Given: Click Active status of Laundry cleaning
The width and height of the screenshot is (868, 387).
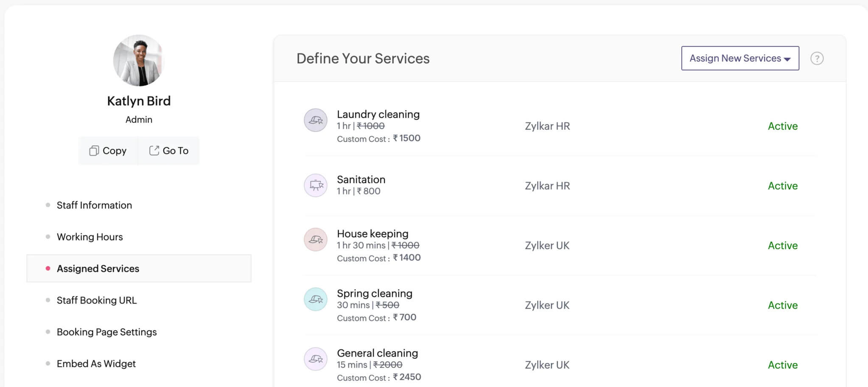Looking at the screenshot, I should (x=782, y=126).
